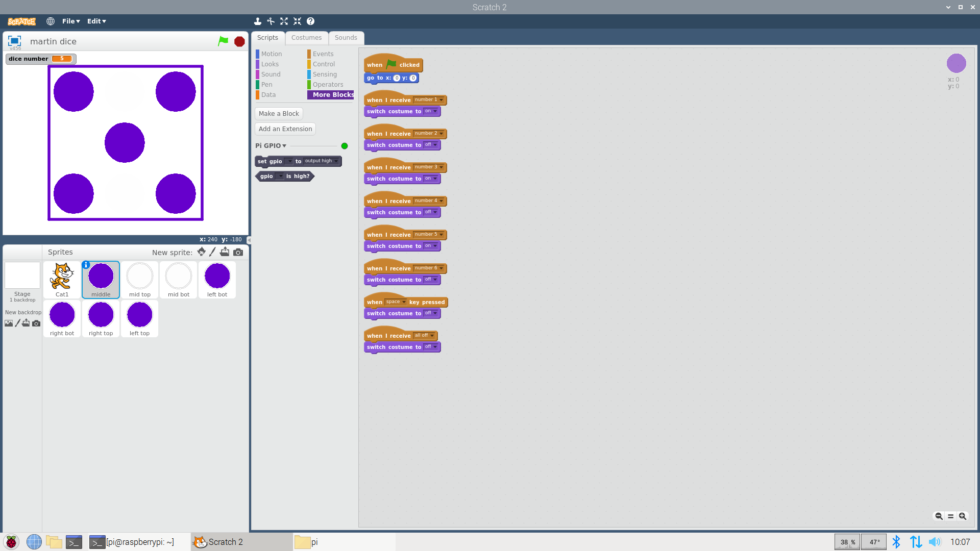Click the language globe icon
Image resolution: width=980 pixels, height=551 pixels.
51,21
